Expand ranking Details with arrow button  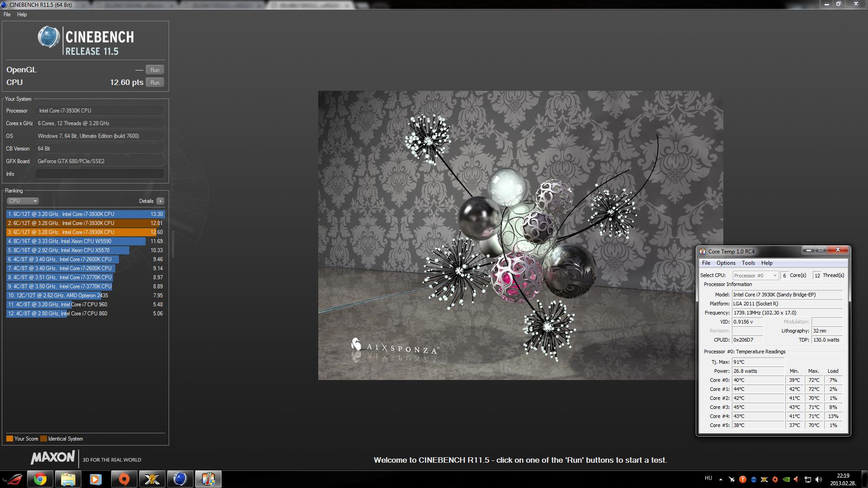coord(160,201)
